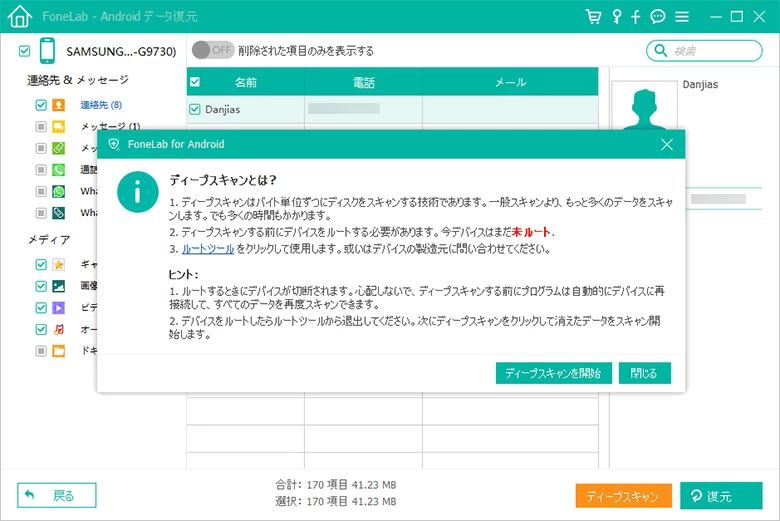Close the FoneLab for Android dialog
The image size is (780, 521).
(x=667, y=144)
